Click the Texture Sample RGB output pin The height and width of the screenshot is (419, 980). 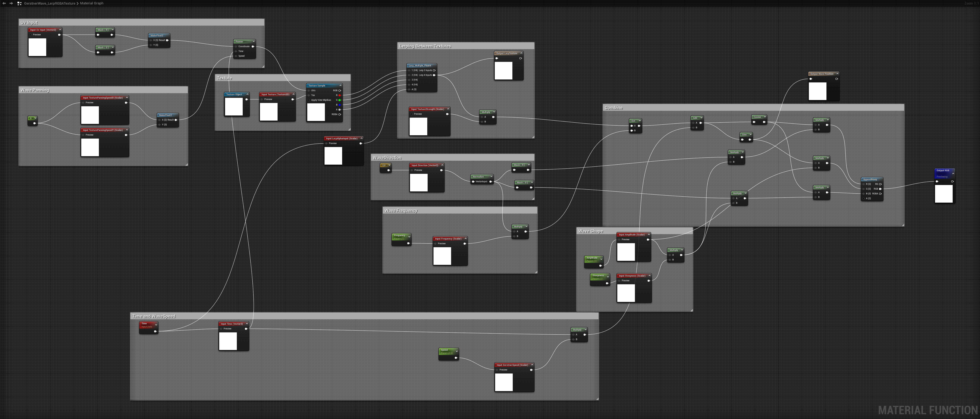click(340, 91)
